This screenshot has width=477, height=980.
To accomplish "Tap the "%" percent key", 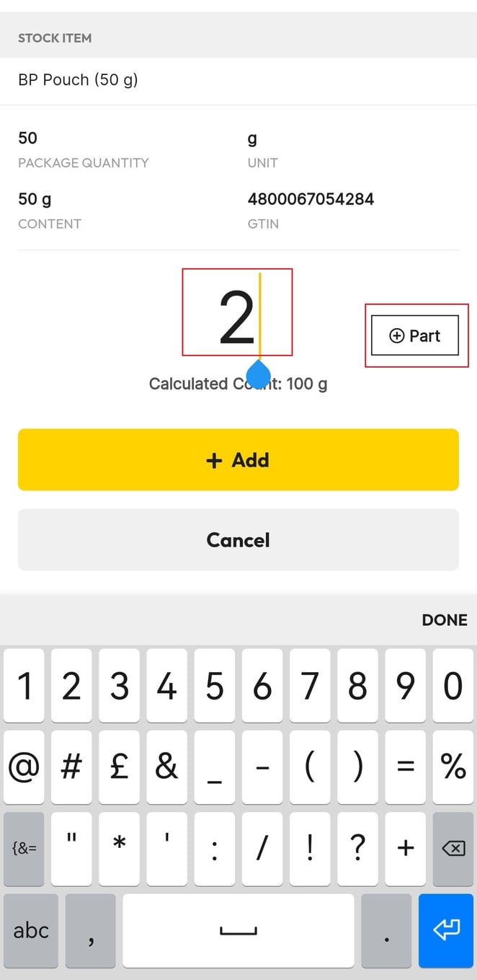I will click(453, 767).
